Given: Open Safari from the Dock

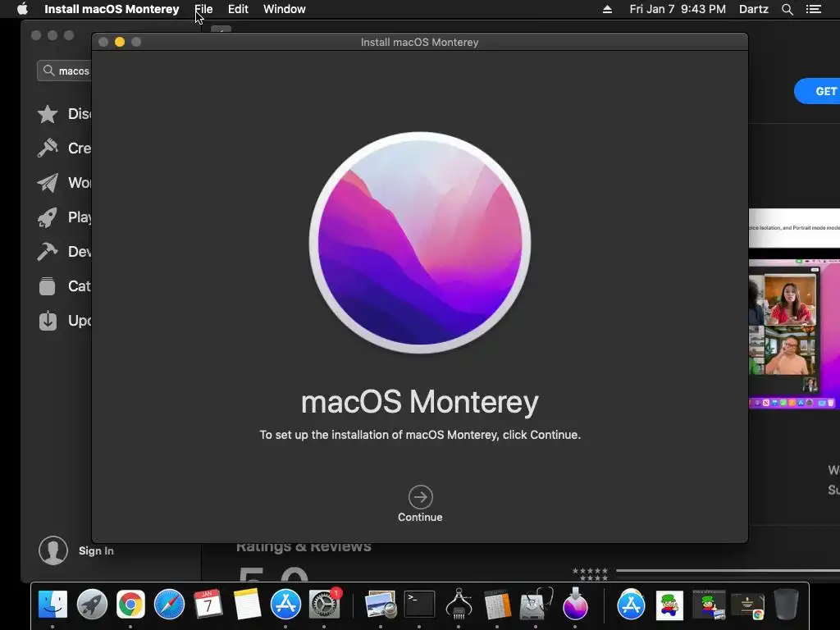Looking at the screenshot, I should tap(169, 605).
